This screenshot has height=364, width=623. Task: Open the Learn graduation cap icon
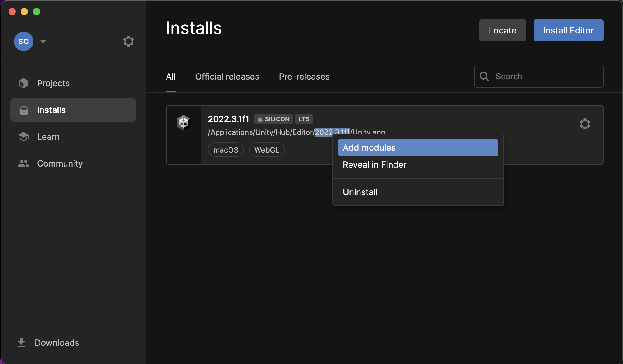point(23,137)
